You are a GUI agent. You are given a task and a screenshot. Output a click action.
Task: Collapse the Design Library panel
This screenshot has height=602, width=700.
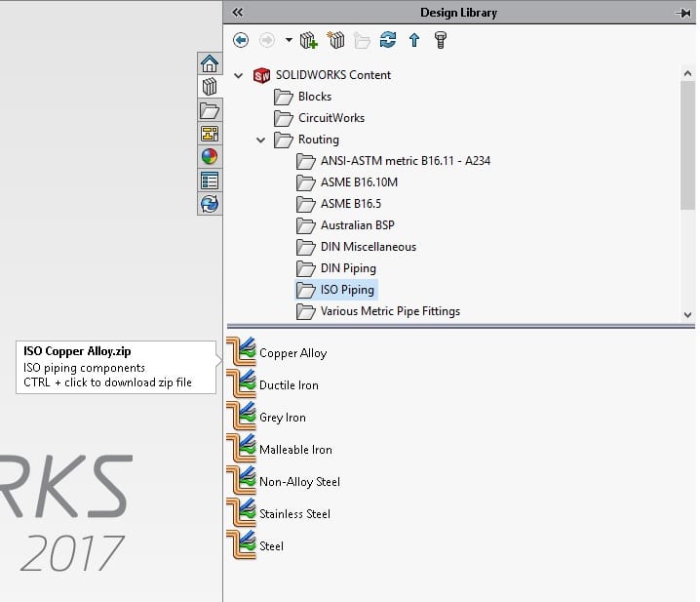point(238,13)
